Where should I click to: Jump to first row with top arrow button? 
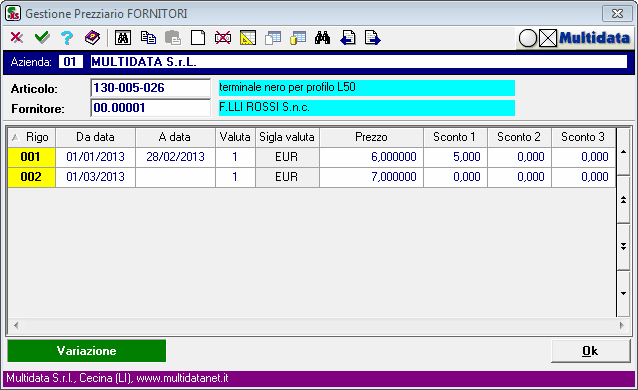click(x=623, y=152)
